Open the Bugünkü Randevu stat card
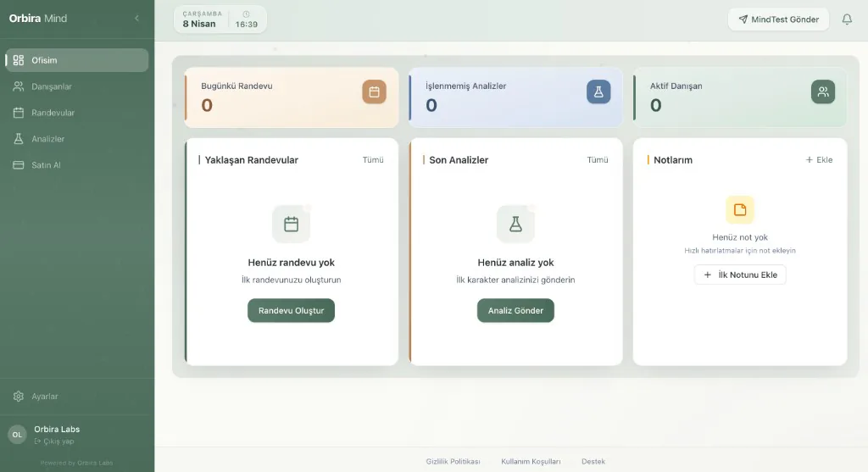The width and height of the screenshot is (868, 472). (292, 97)
